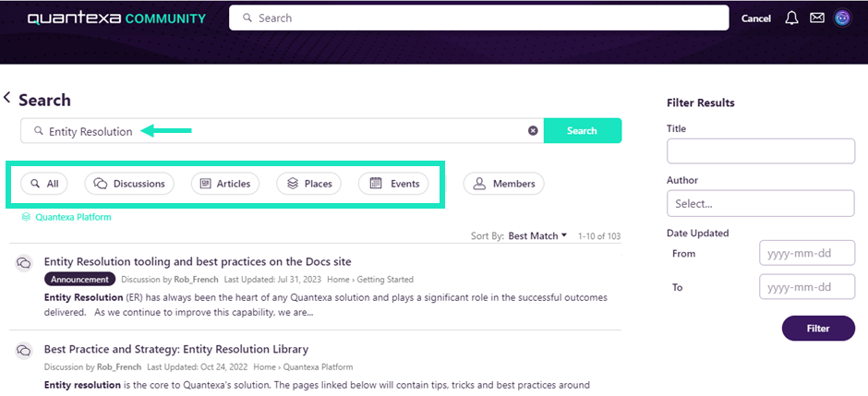The image size is (868, 396).
Task: Click the Last Updated: Jul 31, 2023 text
Action: pos(272,280)
